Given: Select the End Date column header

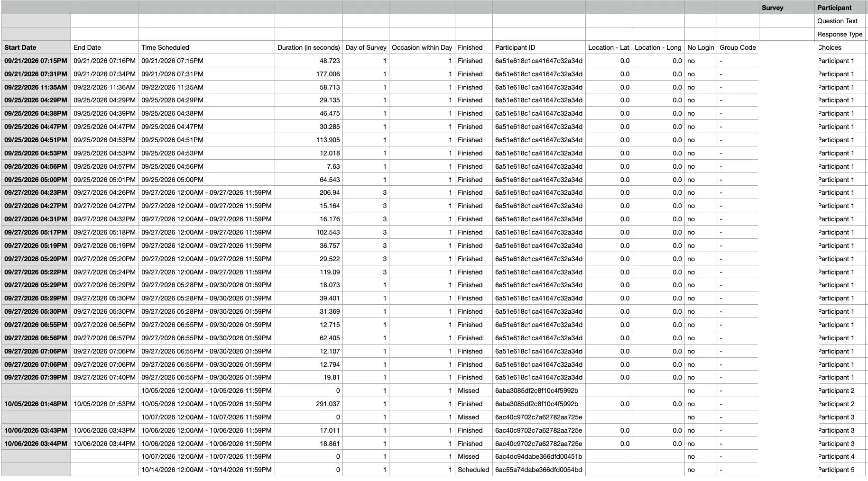Looking at the screenshot, I should (105, 47).
